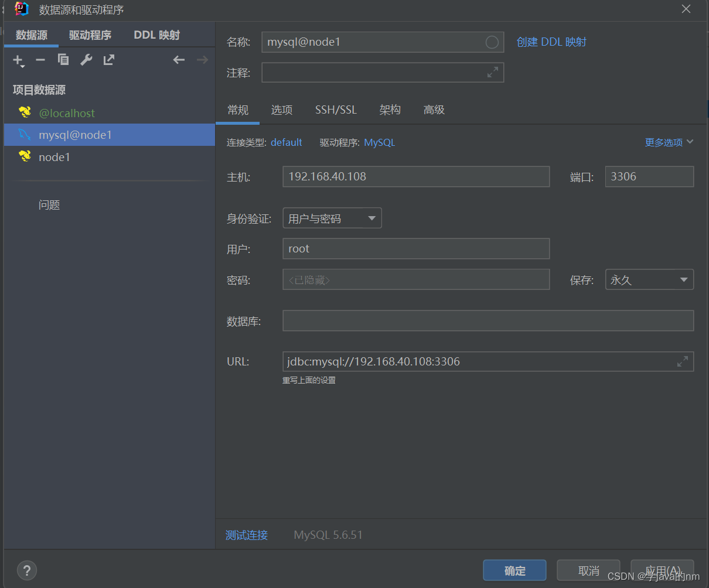Image resolution: width=709 pixels, height=588 pixels.
Task: Open the authentication type dropdown
Action: coord(332,218)
